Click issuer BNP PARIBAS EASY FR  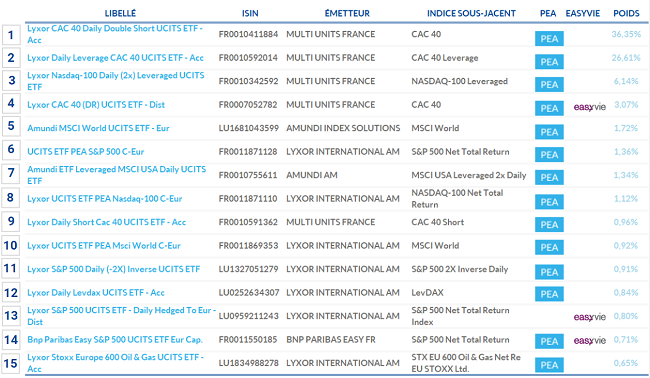click(331, 339)
